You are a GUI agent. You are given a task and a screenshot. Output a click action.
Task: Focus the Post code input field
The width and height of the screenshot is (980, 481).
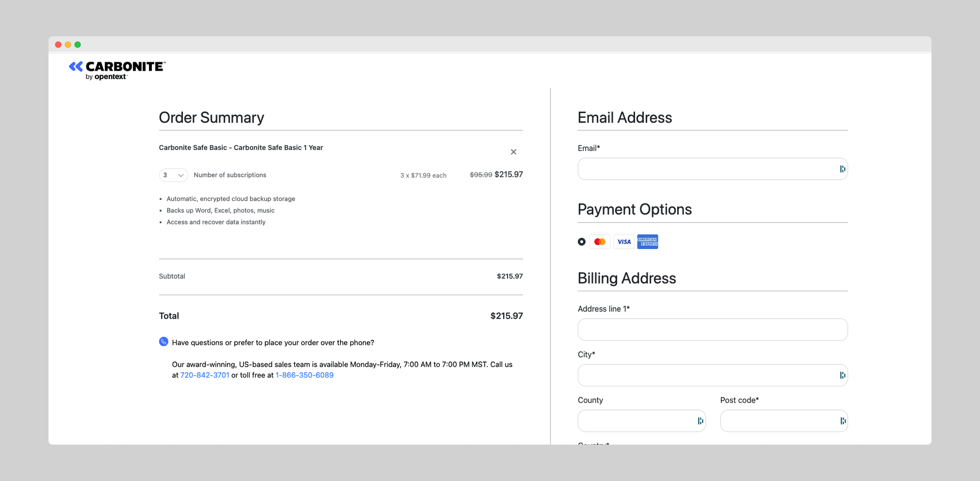point(784,421)
